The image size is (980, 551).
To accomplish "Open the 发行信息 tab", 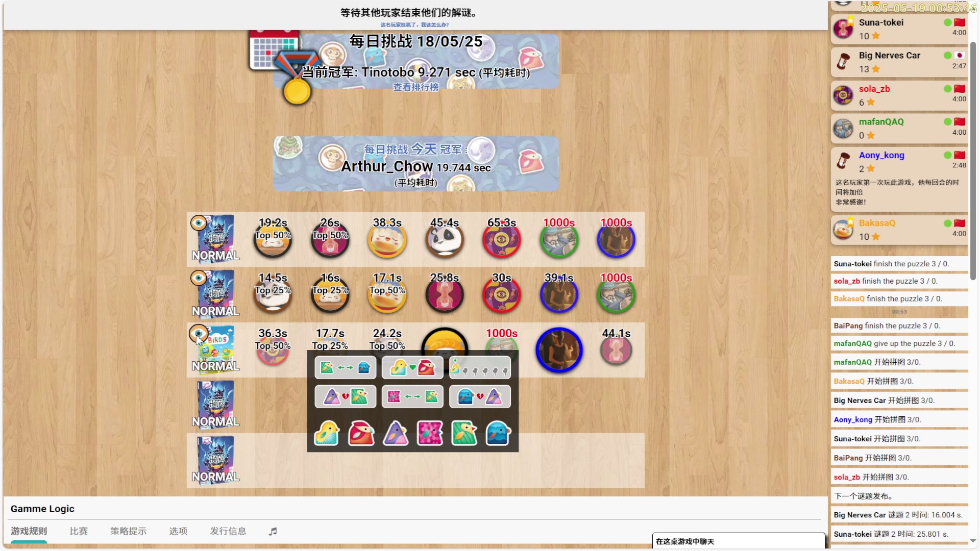I will click(x=228, y=531).
